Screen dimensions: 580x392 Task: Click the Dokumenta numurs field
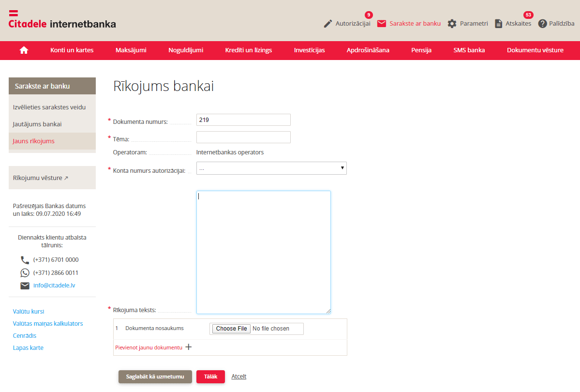click(x=243, y=120)
